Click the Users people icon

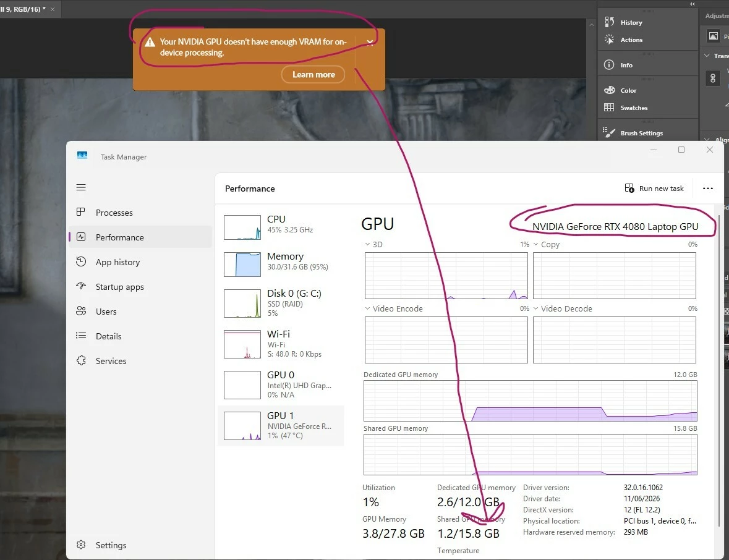tap(81, 311)
